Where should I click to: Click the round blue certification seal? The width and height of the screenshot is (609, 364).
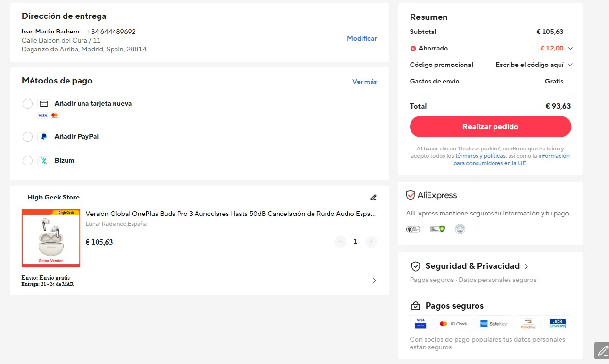[x=460, y=229]
